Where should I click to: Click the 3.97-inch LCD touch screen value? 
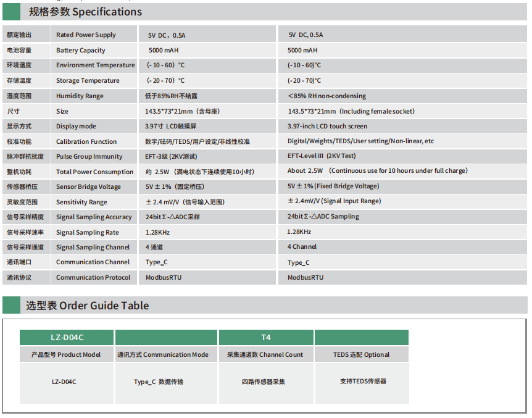(x=327, y=126)
